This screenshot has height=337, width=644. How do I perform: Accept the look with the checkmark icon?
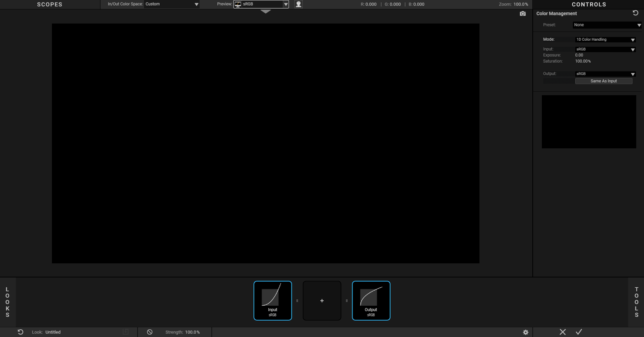(x=579, y=332)
